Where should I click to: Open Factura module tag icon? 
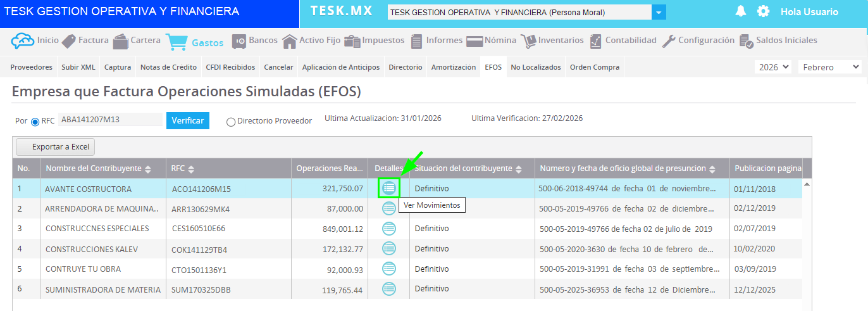tap(69, 41)
